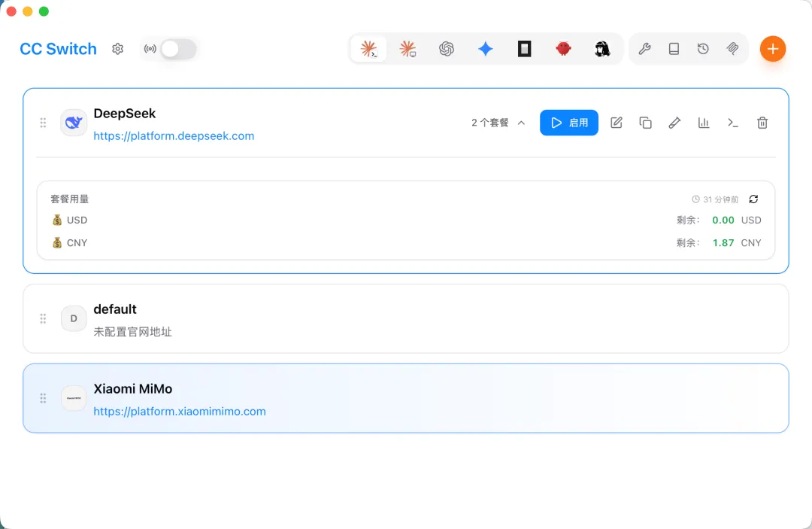Viewport: 812px width, 529px height.
Task: Click the DeepSeek provider name
Action: tap(124, 114)
